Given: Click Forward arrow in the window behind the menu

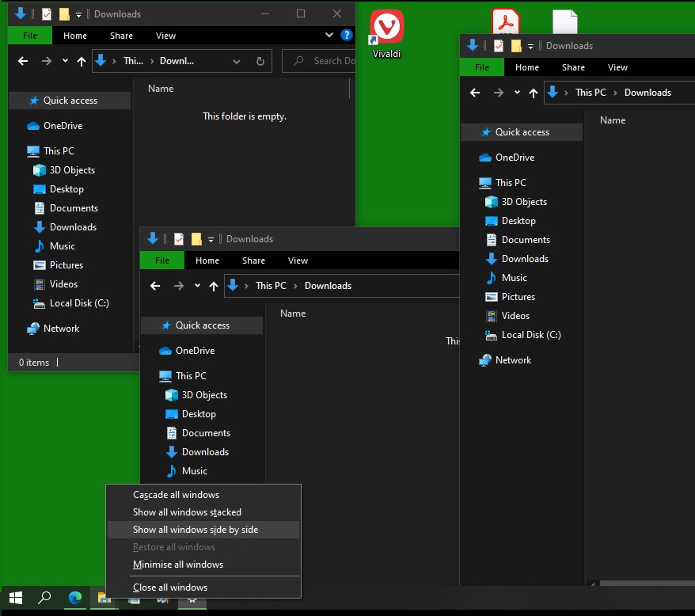Looking at the screenshot, I should tap(179, 286).
